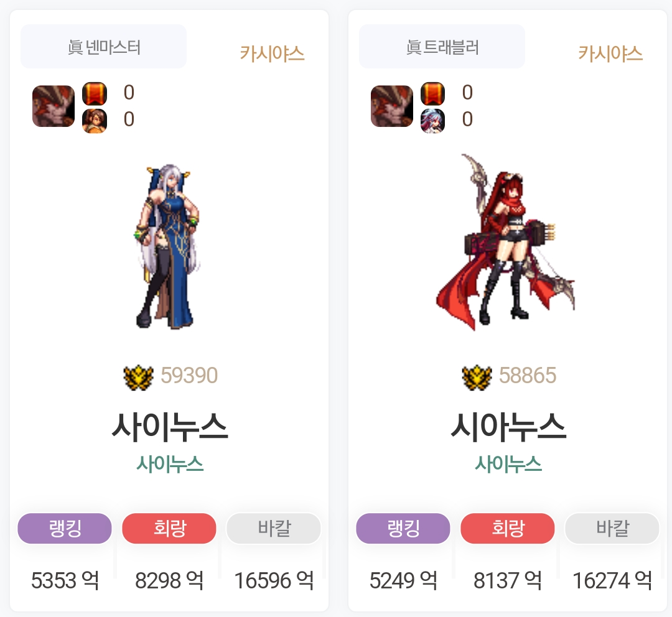
Task: Select the gray 바칼 tab on right card
Action: pos(612,528)
